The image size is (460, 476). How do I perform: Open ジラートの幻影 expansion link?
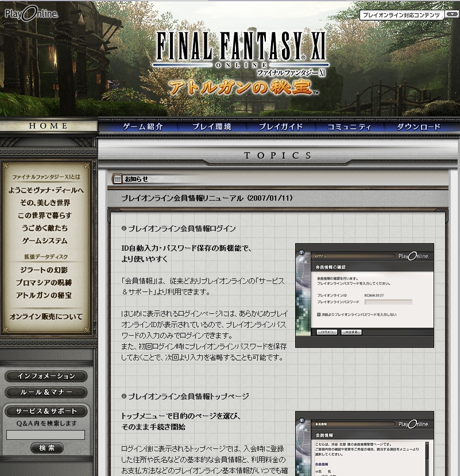coord(44,270)
